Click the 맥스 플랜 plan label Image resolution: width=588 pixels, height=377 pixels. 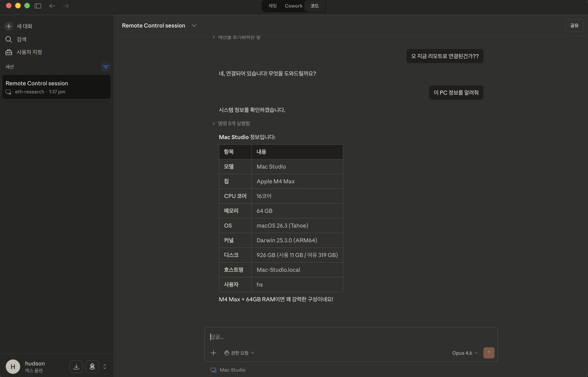(34, 371)
